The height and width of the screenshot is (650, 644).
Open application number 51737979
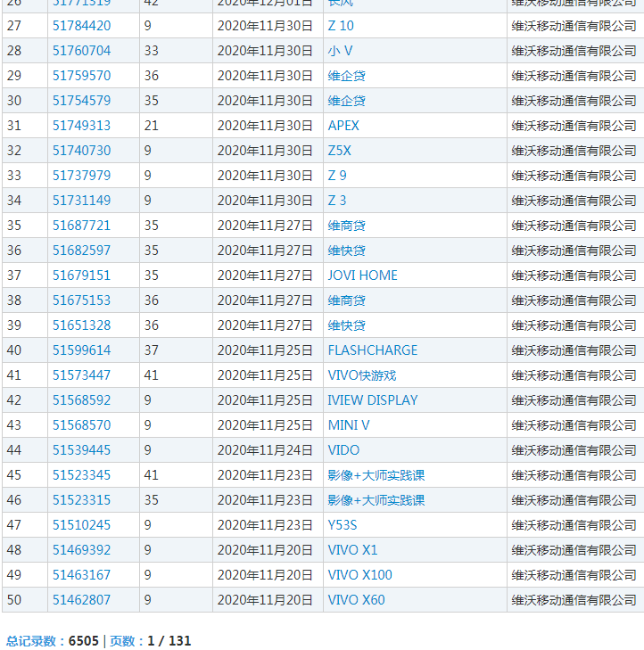coord(81,176)
